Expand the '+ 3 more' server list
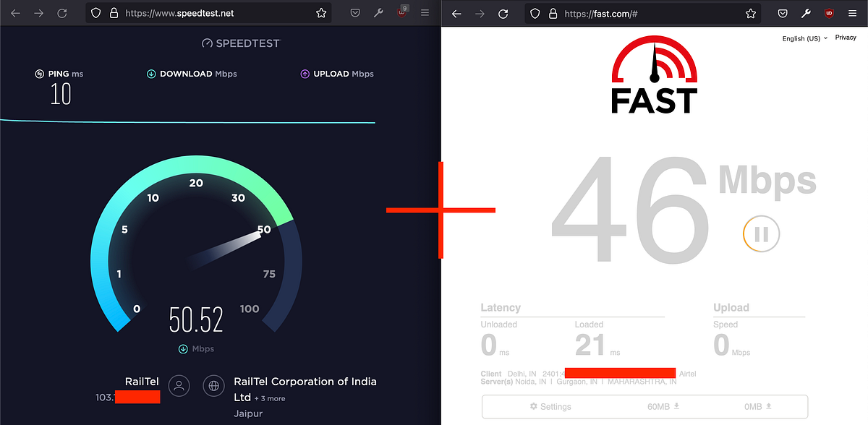This screenshot has width=868, height=425. [271, 398]
